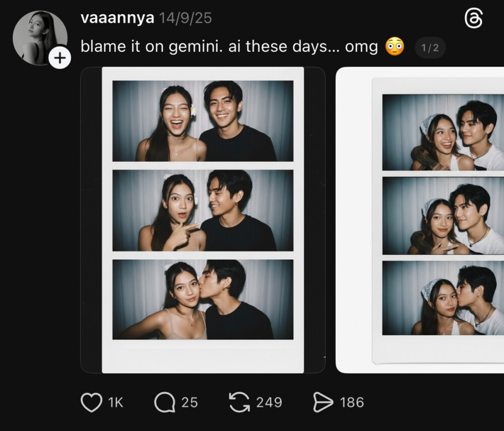Image resolution: width=504 pixels, height=431 pixels.
Task: Click the top frame of the first strip
Action: click(203, 121)
